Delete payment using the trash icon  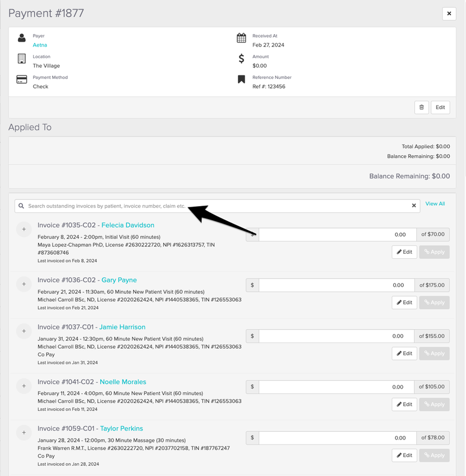tap(421, 108)
